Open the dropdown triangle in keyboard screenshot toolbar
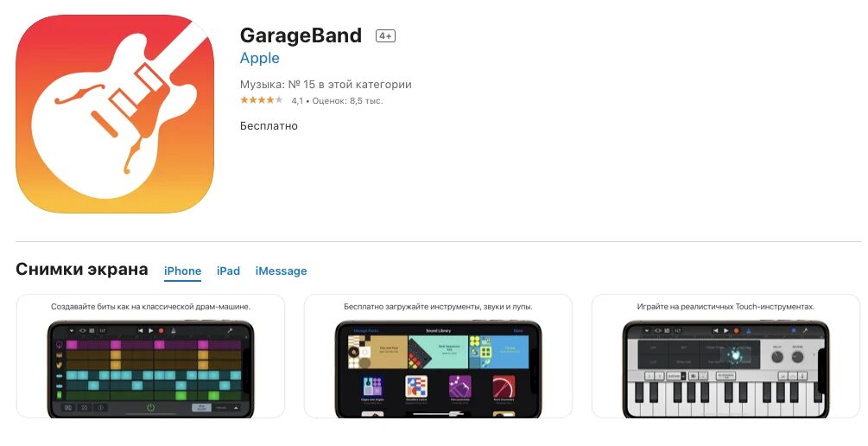868x446 pixels. coord(647,331)
